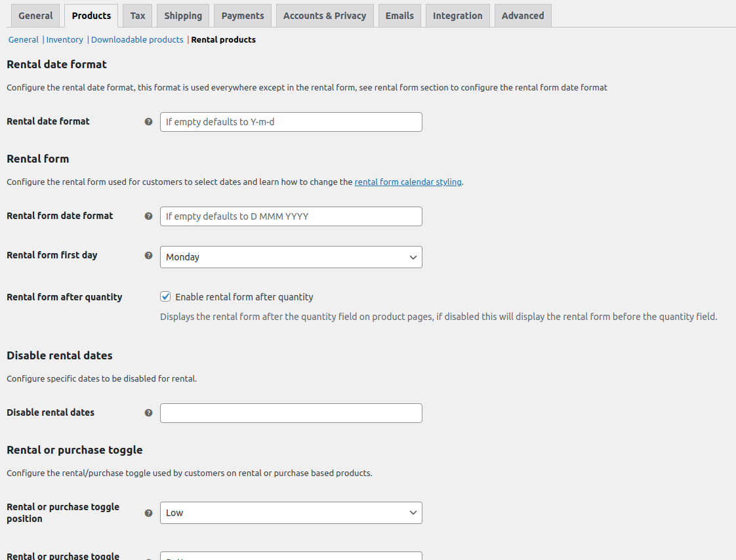Click help icon for toggle position setting
736x560 pixels.
pyautogui.click(x=148, y=513)
